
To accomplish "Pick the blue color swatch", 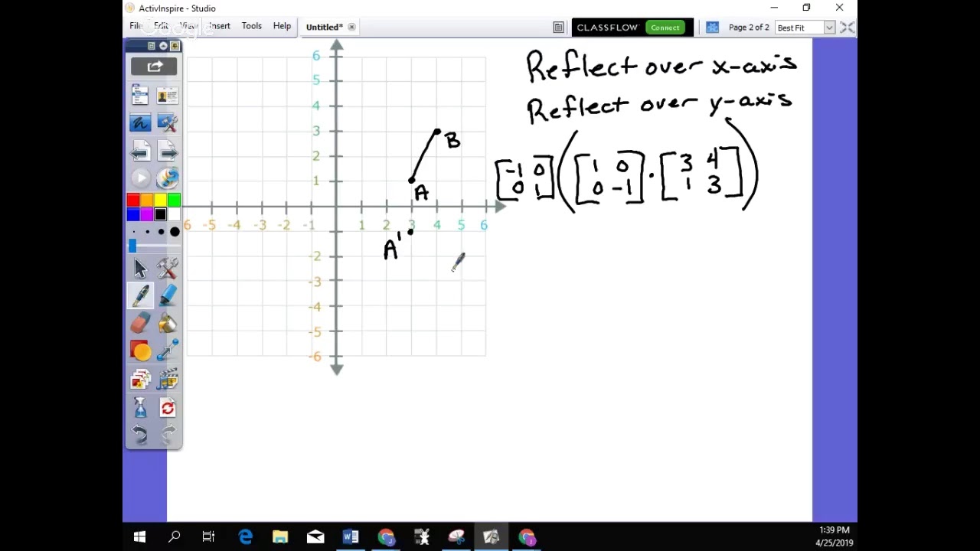I will point(133,214).
